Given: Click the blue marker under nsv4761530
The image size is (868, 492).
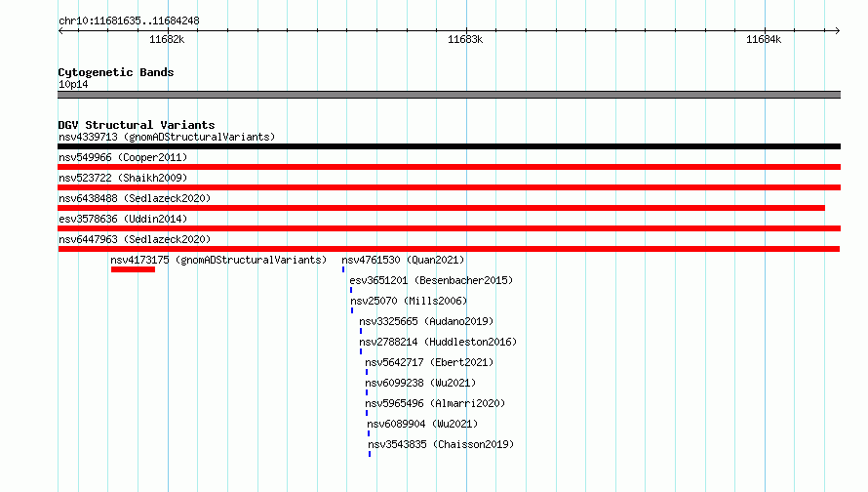Looking at the screenshot, I should tap(343, 269).
